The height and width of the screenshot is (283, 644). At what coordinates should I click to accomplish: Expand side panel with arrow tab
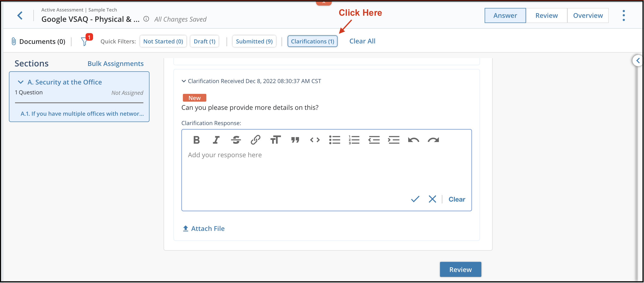(638, 61)
